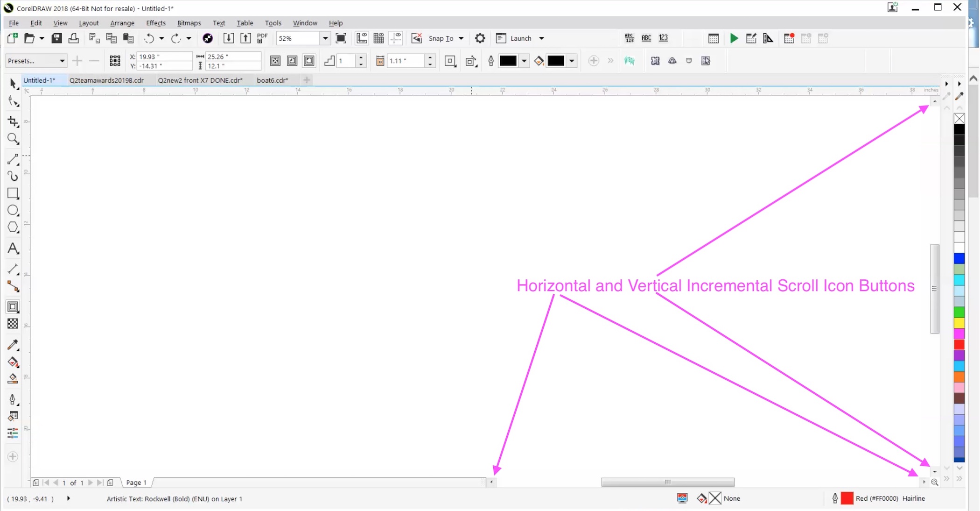Click the Export to PDF icon
The image size is (980, 511).
(262, 38)
